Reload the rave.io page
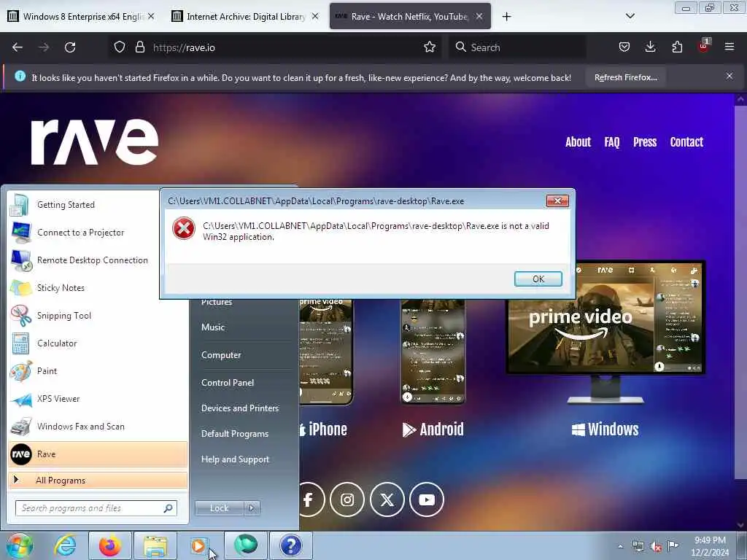This screenshot has width=747, height=560. [x=70, y=47]
